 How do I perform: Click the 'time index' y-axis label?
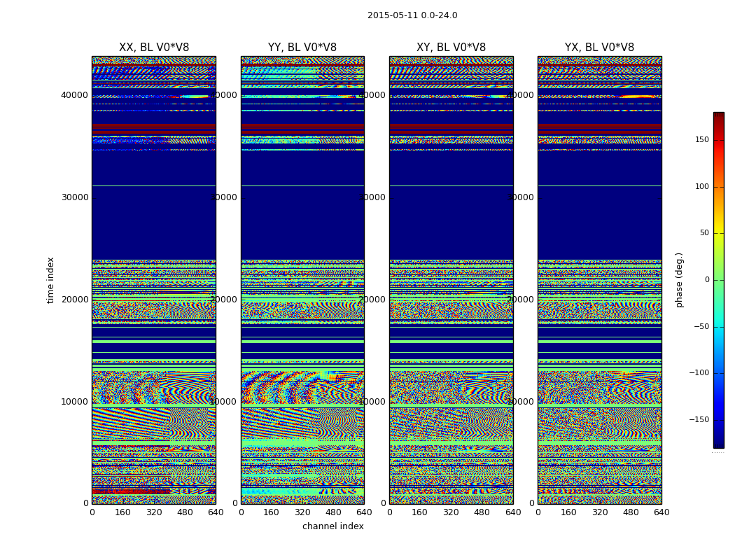click(50, 280)
